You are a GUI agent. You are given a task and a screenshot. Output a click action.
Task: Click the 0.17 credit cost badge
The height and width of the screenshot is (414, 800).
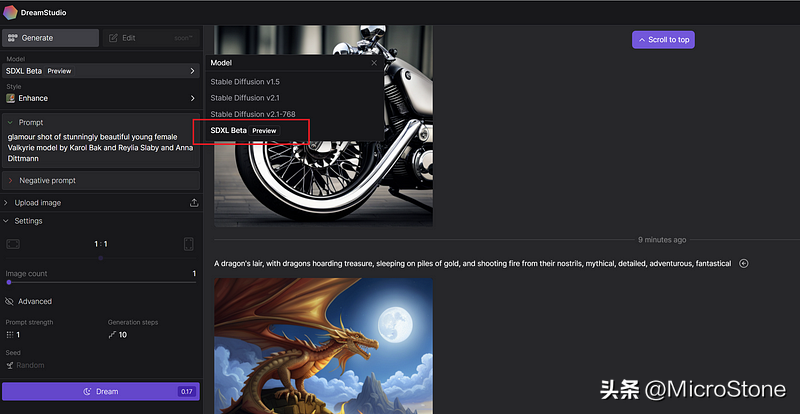coord(186,392)
